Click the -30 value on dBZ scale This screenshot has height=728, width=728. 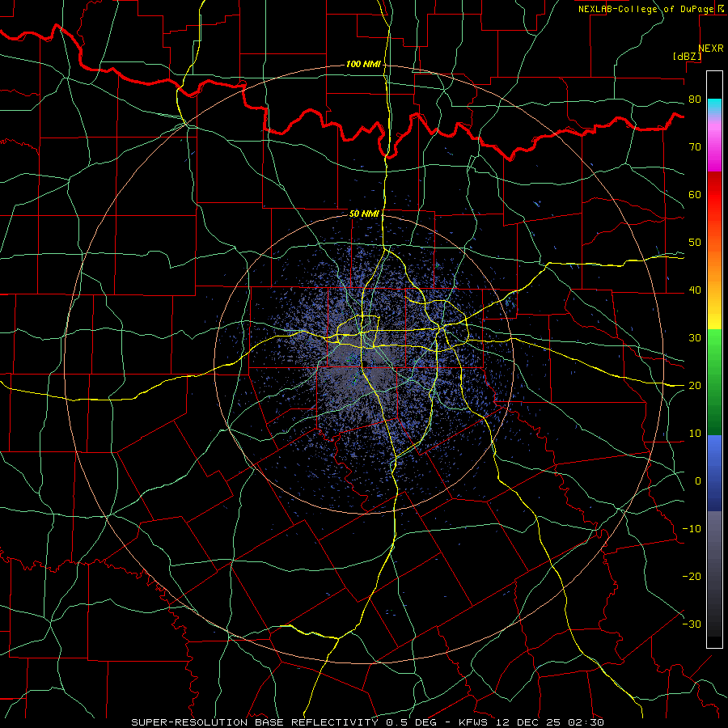(692, 624)
